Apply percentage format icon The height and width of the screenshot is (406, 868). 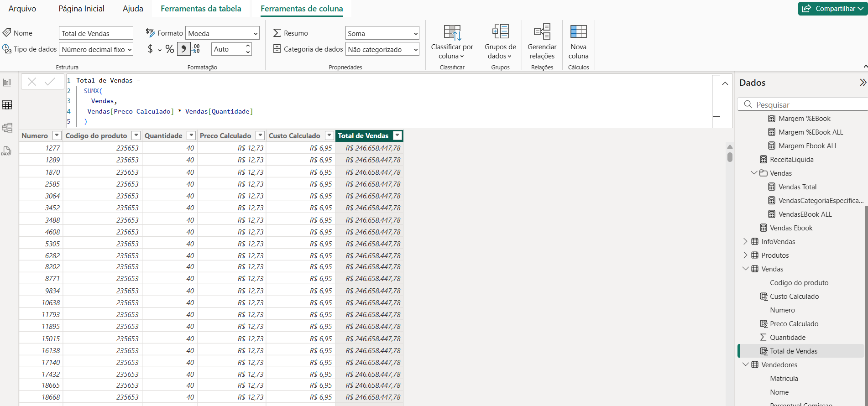(170, 49)
